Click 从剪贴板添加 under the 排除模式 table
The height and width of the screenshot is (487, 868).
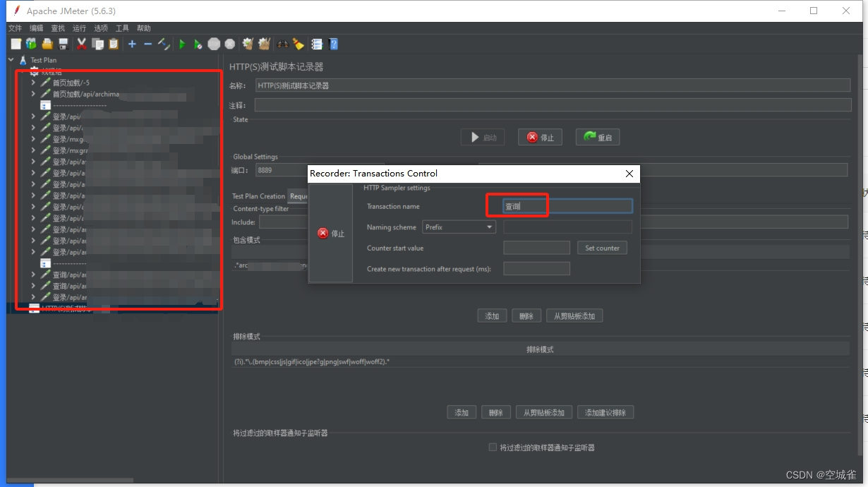(x=544, y=412)
